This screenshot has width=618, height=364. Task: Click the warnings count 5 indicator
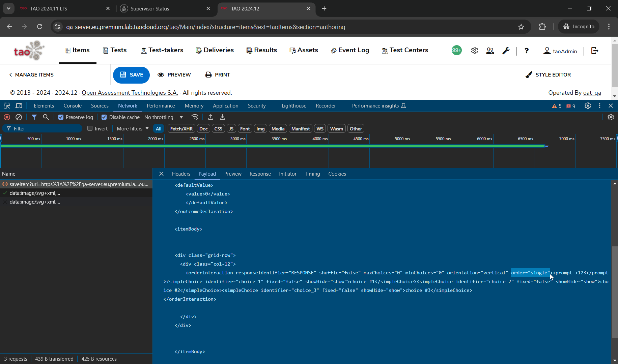(x=557, y=106)
